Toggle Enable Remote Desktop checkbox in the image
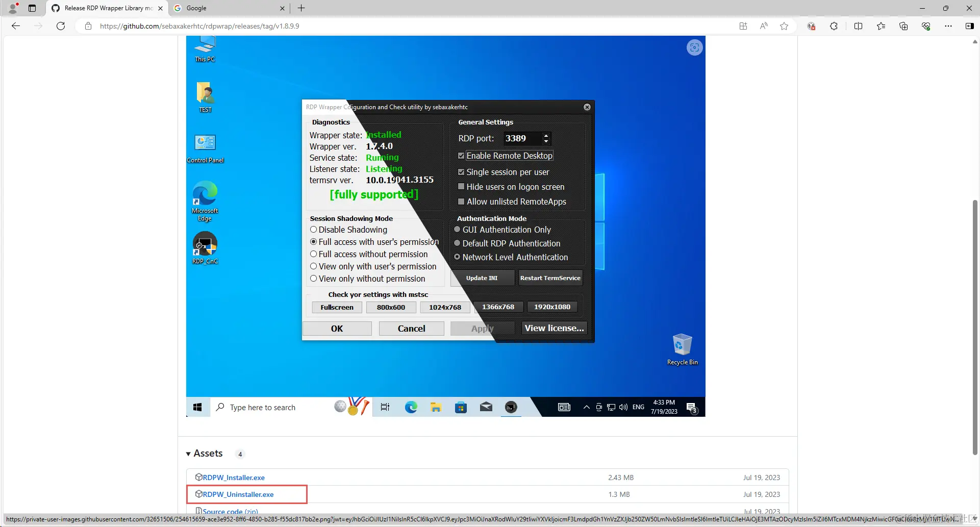This screenshot has height=527, width=980. tap(461, 156)
